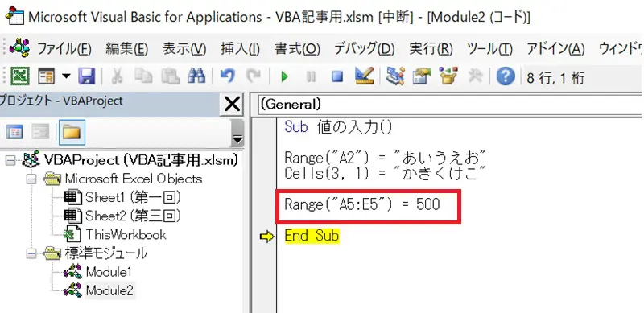Save the project with the floppy icon
Screen dimensions: 644x313
[86, 76]
